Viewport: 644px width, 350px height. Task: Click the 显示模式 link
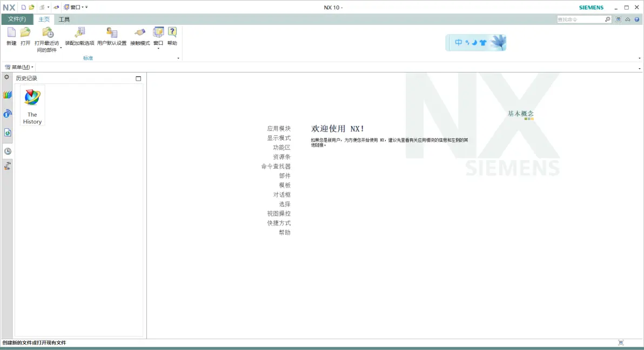[279, 138]
